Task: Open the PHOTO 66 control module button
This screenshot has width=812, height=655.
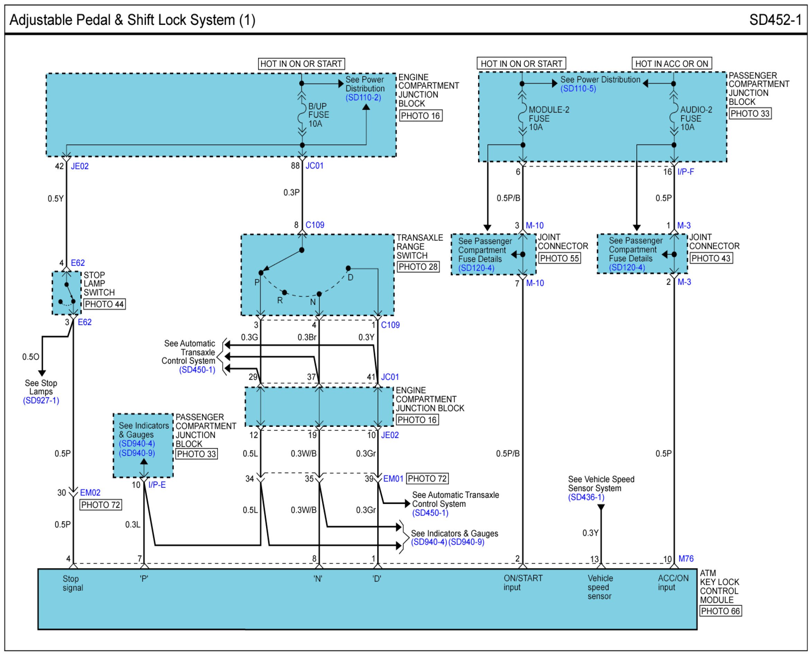Action: coord(720,611)
